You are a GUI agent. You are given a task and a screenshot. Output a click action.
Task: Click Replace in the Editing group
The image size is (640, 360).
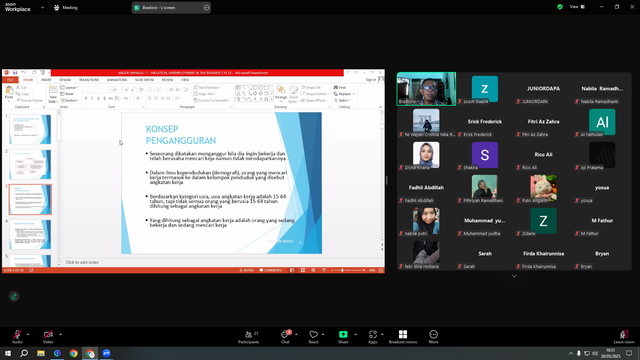(x=344, y=94)
